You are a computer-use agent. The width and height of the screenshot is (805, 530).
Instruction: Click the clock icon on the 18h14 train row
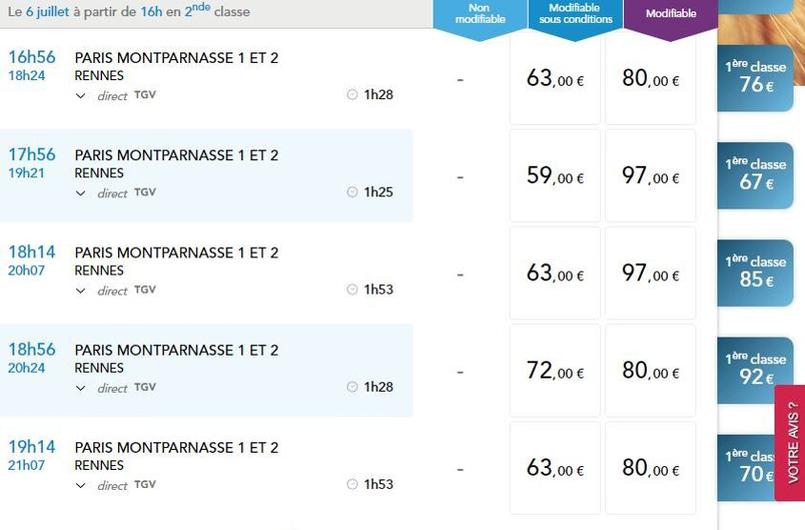pos(352,290)
